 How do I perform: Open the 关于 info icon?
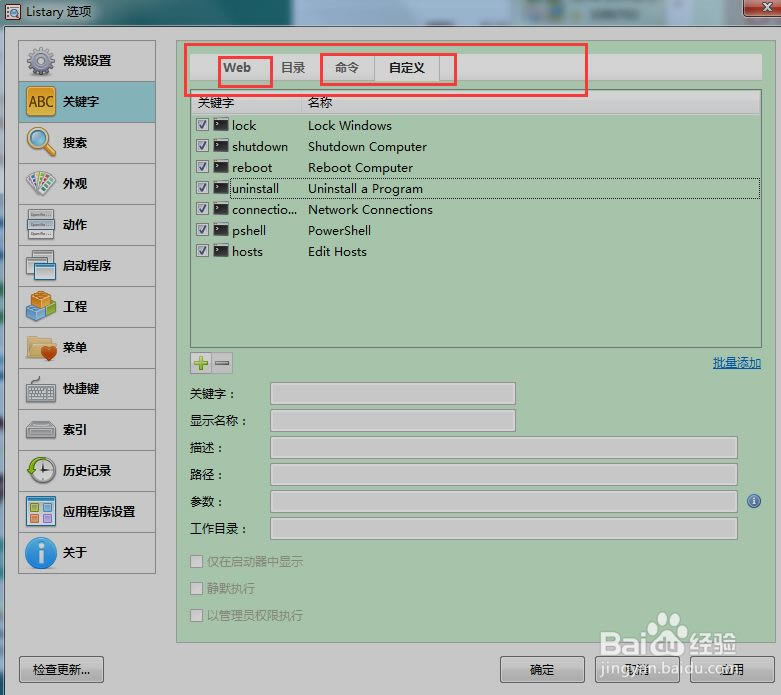click(41, 553)
